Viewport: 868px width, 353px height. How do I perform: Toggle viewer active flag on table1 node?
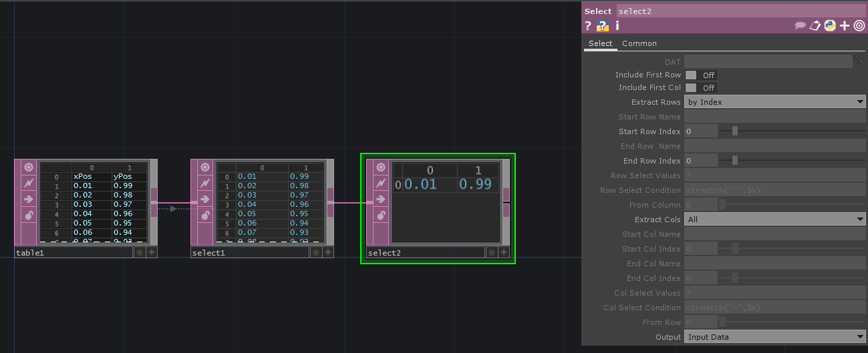coord(29,167)
